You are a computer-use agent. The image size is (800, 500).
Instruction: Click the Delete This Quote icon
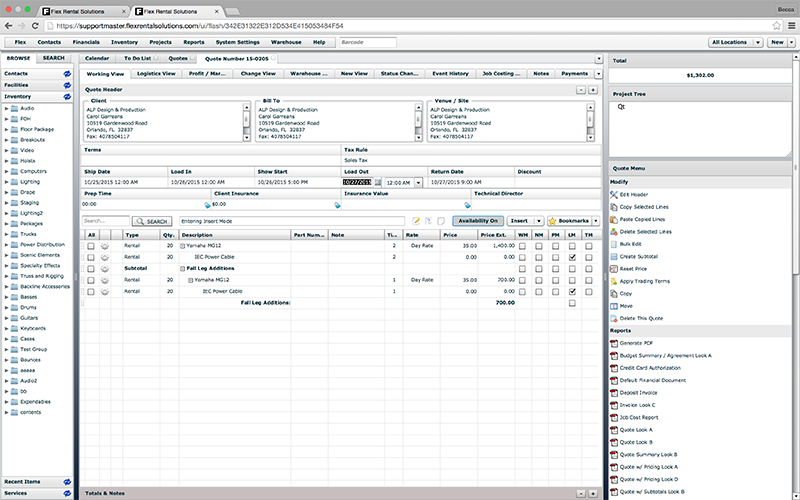614,318
